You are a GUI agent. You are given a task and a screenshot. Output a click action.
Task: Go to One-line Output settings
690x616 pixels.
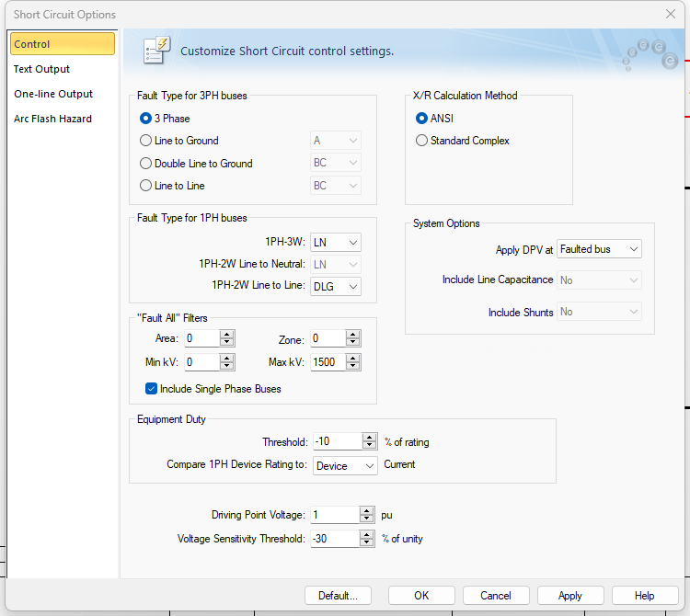(53, 94)
